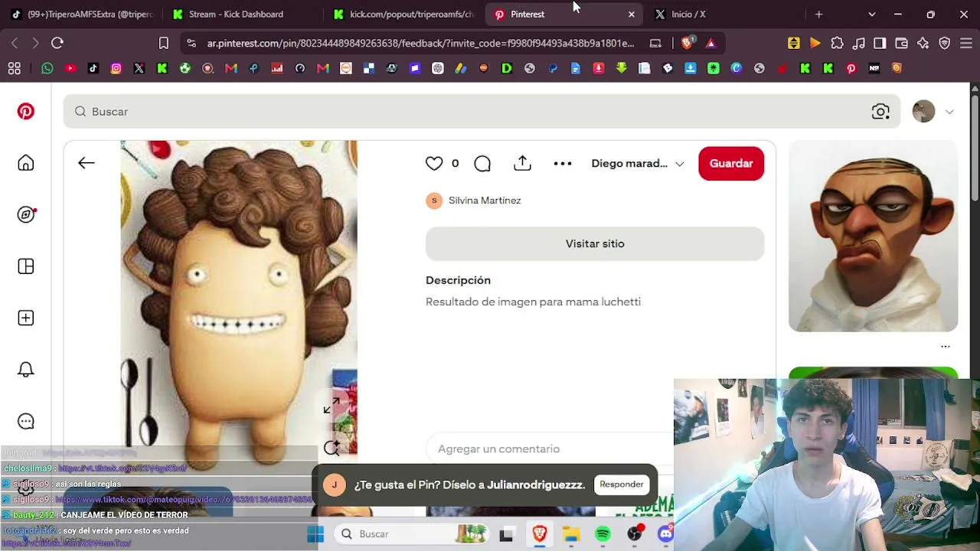The height and width of the screenshot is (551, 980).
Task: Go to Pinterest home feed house icon
Action: click(26, 163)
